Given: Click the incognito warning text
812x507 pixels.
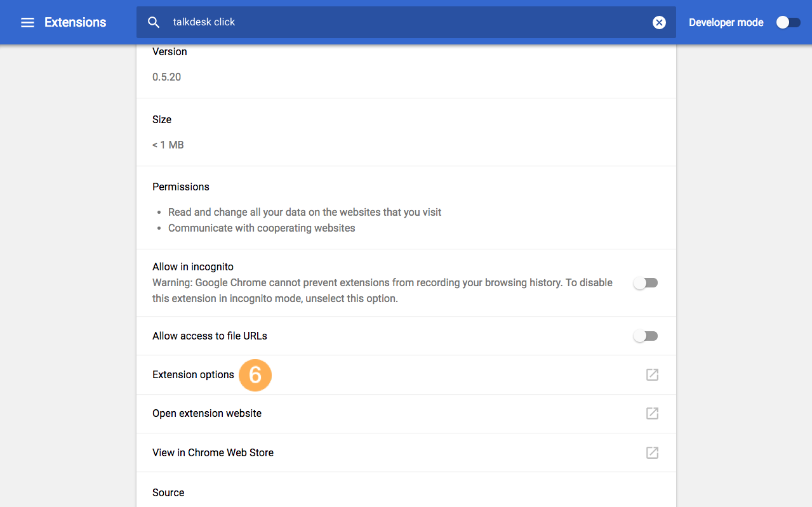Looking at the screenshot, I should pos(382,291).
